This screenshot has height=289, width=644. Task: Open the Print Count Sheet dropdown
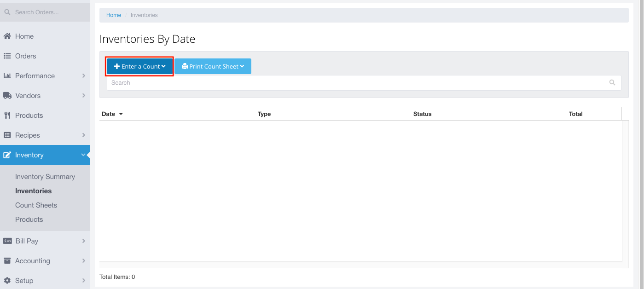point(213,66)
